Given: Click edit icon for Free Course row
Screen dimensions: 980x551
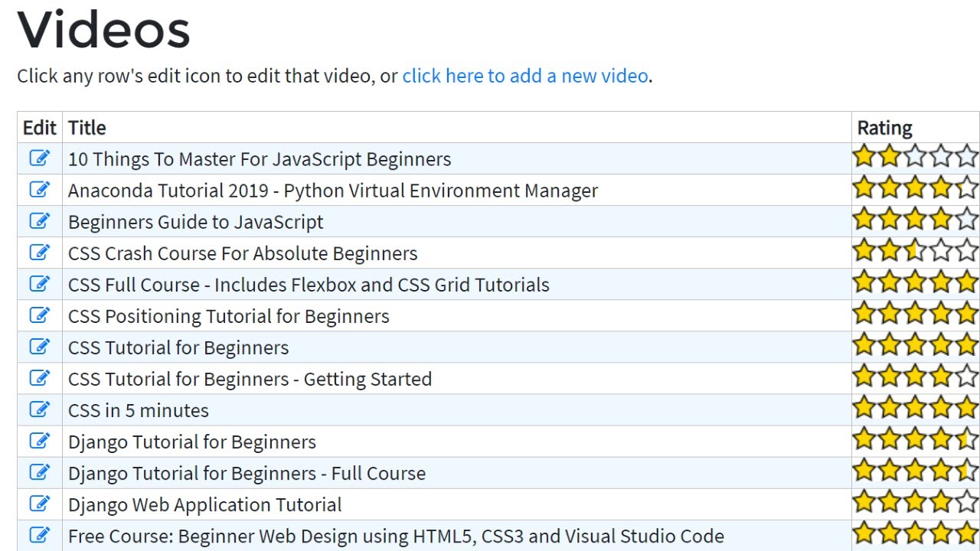Looking at the screenshot, I should tap(40, 535).
